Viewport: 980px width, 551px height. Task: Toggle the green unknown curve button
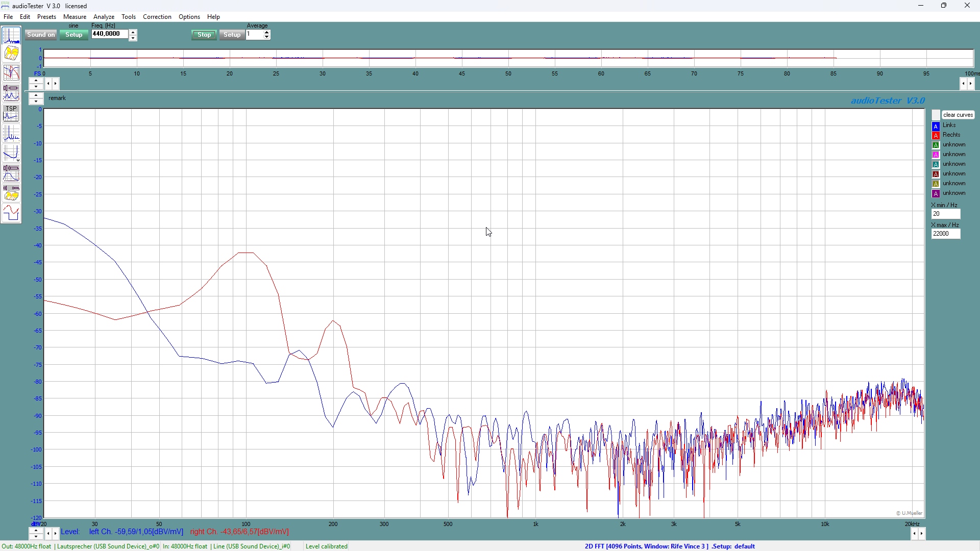[936, 145]
